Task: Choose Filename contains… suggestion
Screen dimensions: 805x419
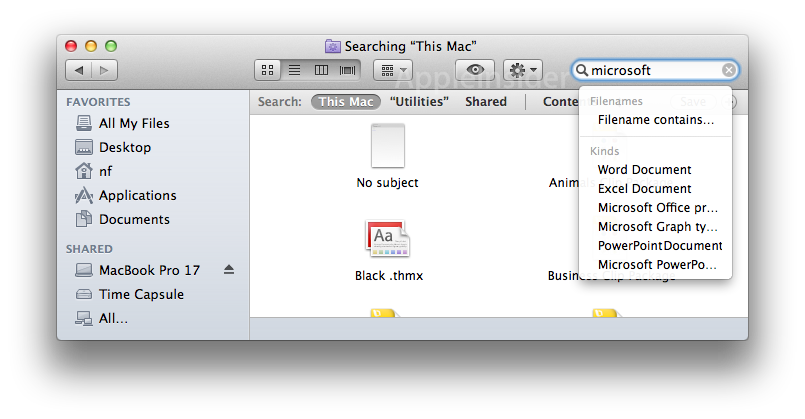Action: click(656, 120)
